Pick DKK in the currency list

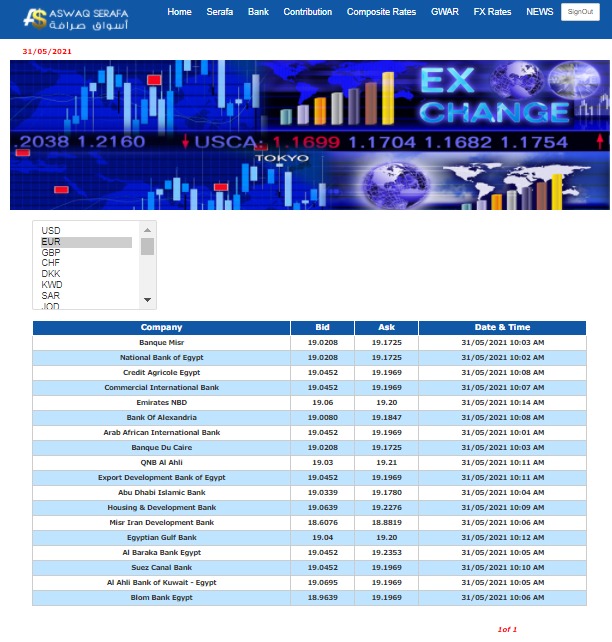click(x=86, y=274)
